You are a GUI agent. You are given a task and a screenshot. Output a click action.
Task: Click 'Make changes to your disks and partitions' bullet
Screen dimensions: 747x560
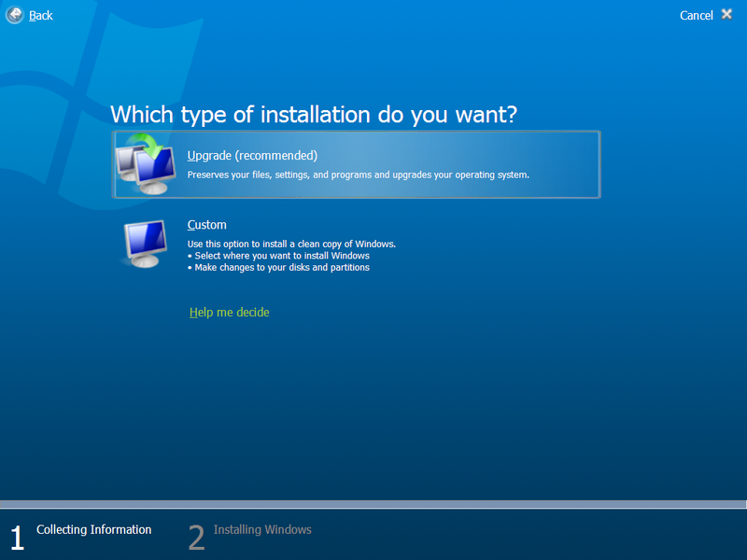(x=278, y=268)
